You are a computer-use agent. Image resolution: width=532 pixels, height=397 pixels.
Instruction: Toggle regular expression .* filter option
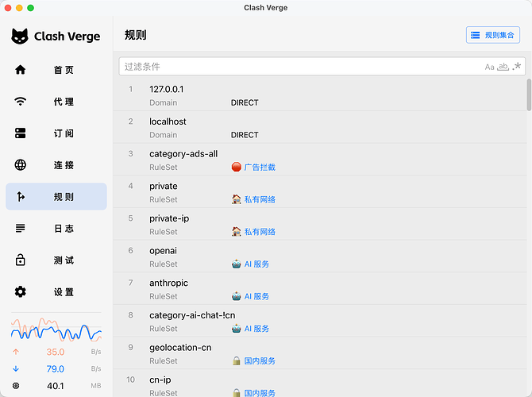tap(517, 66)
